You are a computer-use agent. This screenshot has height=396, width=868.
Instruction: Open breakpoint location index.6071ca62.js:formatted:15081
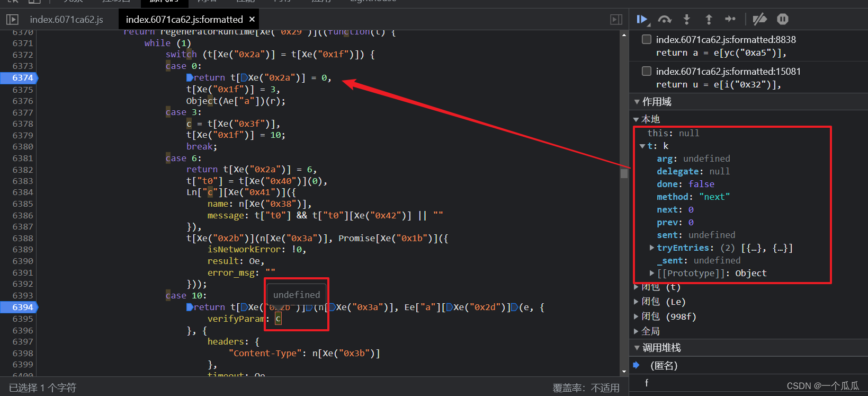728,71
